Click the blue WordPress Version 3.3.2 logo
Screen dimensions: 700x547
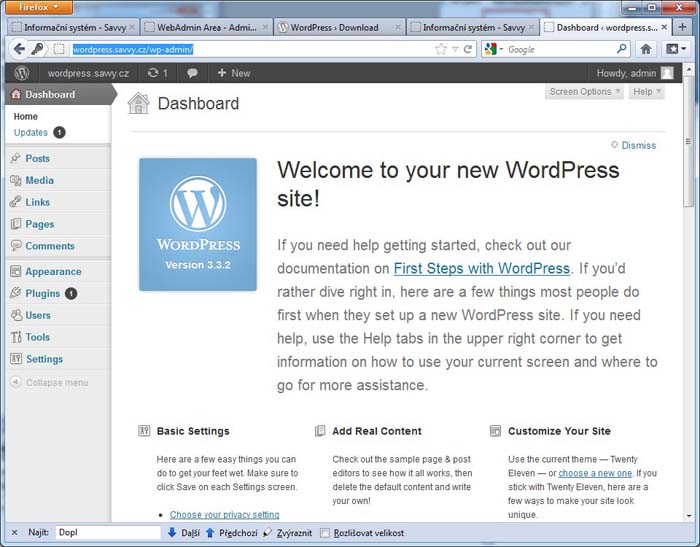click(x=198, y=225)
